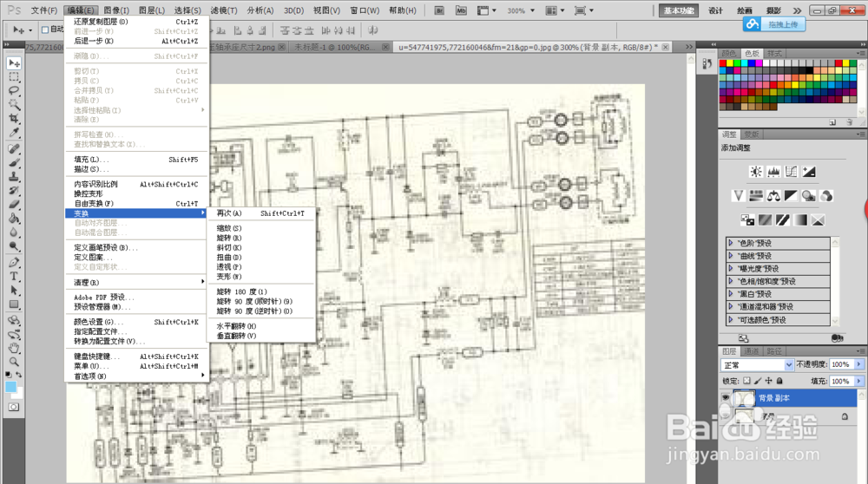
Task: Select the Rectangle shape tool
Action: [x=14, y=304]
